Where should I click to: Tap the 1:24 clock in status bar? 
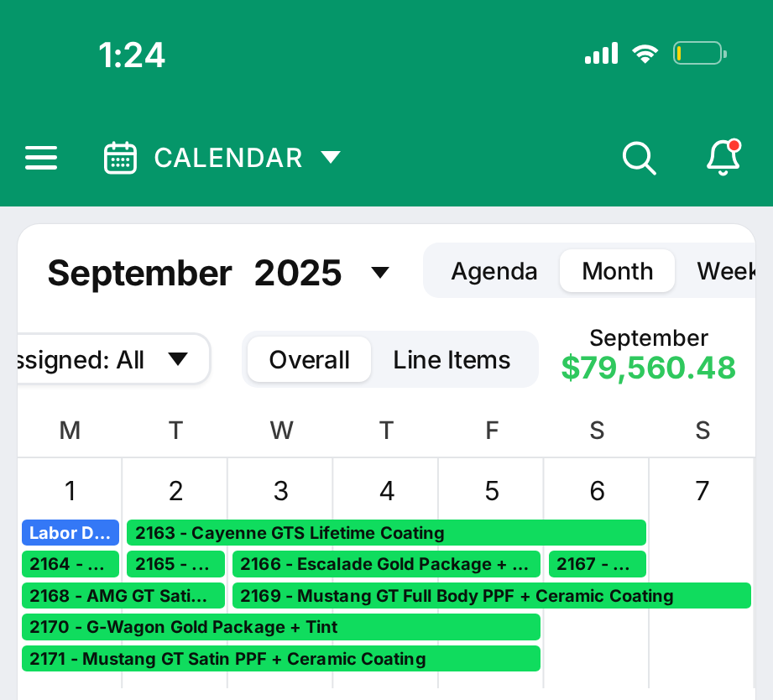tap(132, 55)
